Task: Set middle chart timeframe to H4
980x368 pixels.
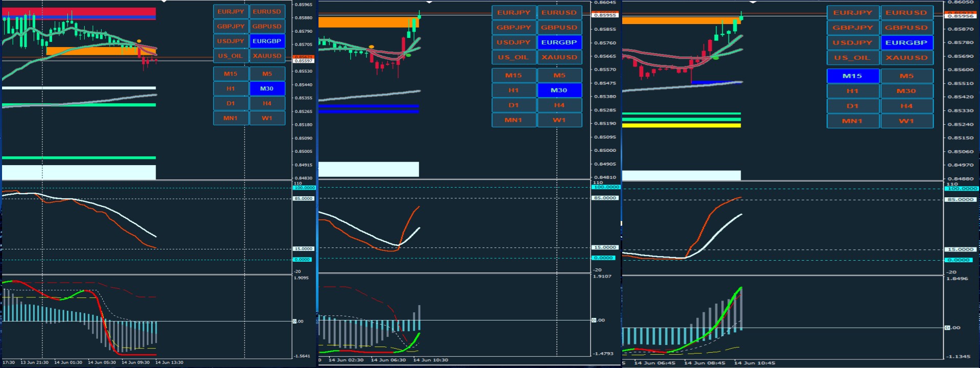Action: point(559,105)
